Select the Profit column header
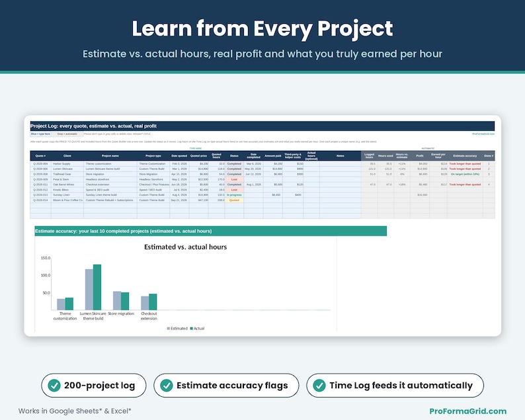525x420 pixels. (x=420, y=155)
